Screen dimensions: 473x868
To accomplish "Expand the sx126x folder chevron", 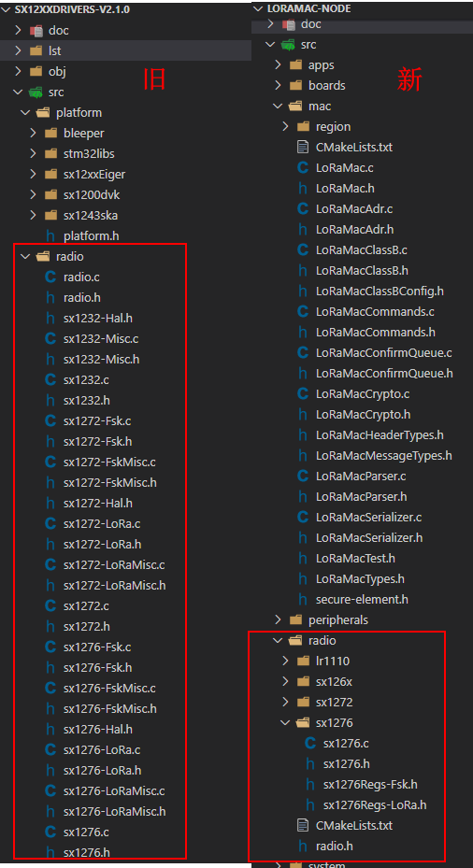I will [x=286, y=681].
